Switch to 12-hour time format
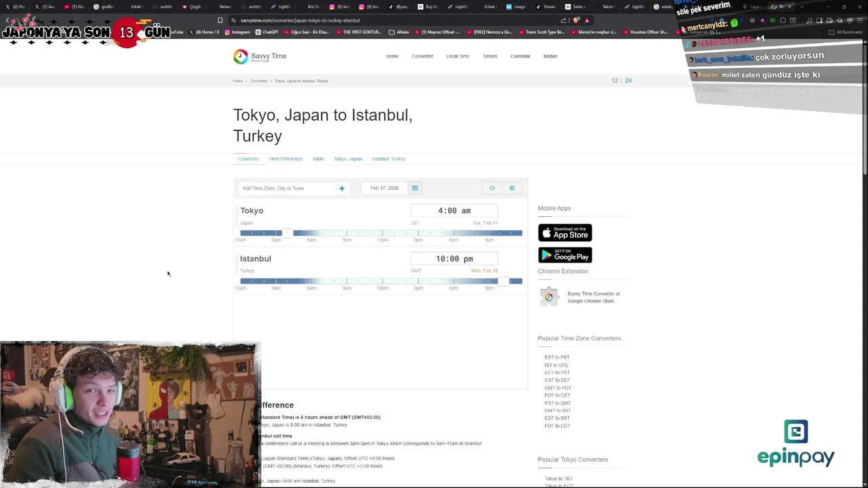The height and width of the screenshot is (488, 868). point(614,81)
